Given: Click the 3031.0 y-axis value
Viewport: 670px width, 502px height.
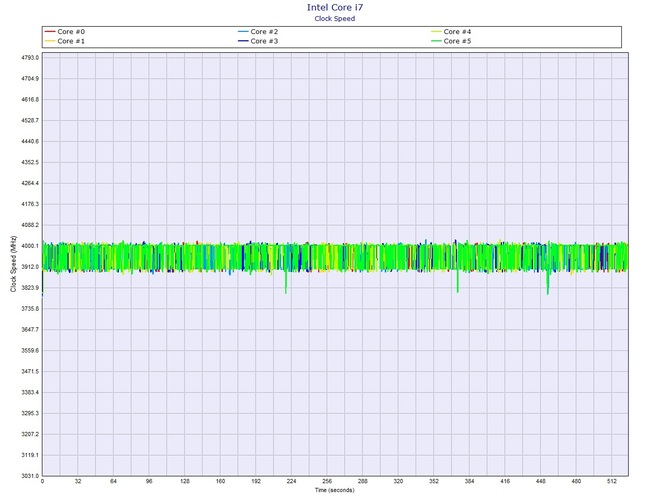Looking at the screenshot, I should click(x=30, y=476).
